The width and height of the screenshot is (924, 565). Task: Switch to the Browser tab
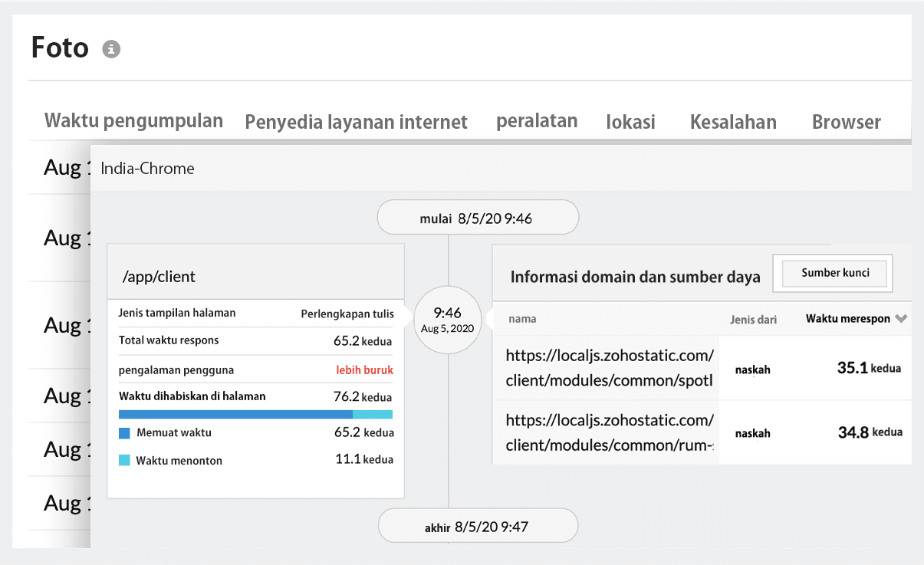(x=847, y=122)
